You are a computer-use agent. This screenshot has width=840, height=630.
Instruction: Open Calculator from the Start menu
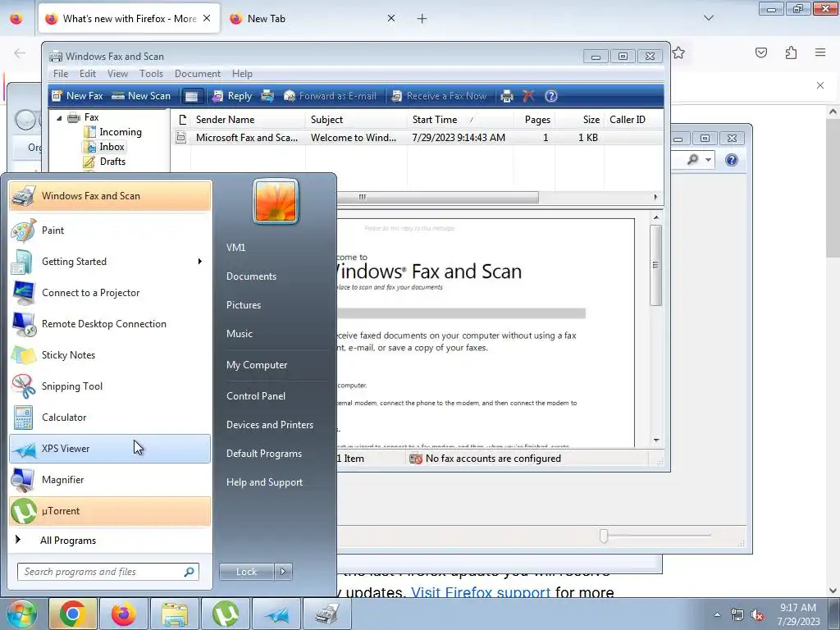110,417
